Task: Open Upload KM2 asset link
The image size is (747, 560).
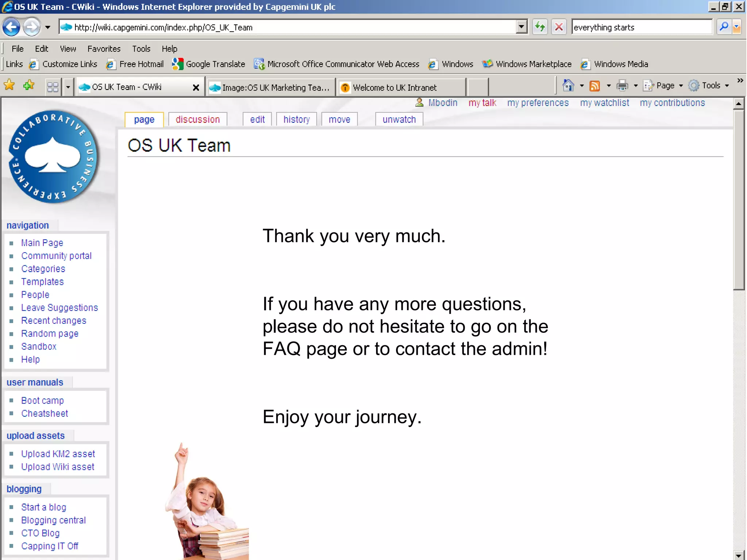Action: [58, 454]
